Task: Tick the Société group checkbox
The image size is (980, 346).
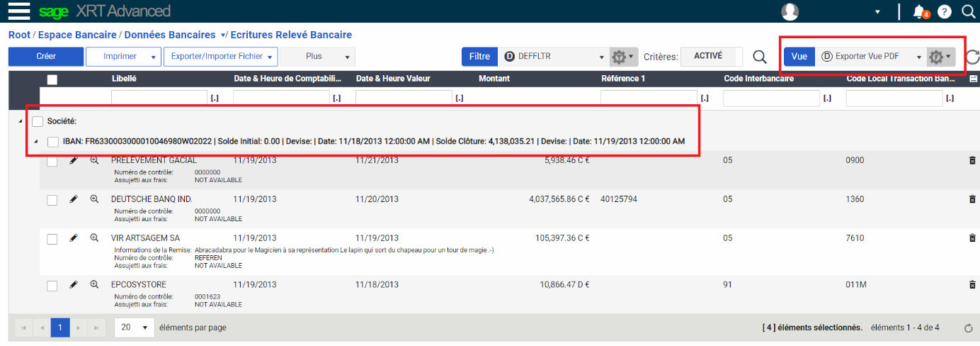Action: pyautogui.click(x=38, y=122)
